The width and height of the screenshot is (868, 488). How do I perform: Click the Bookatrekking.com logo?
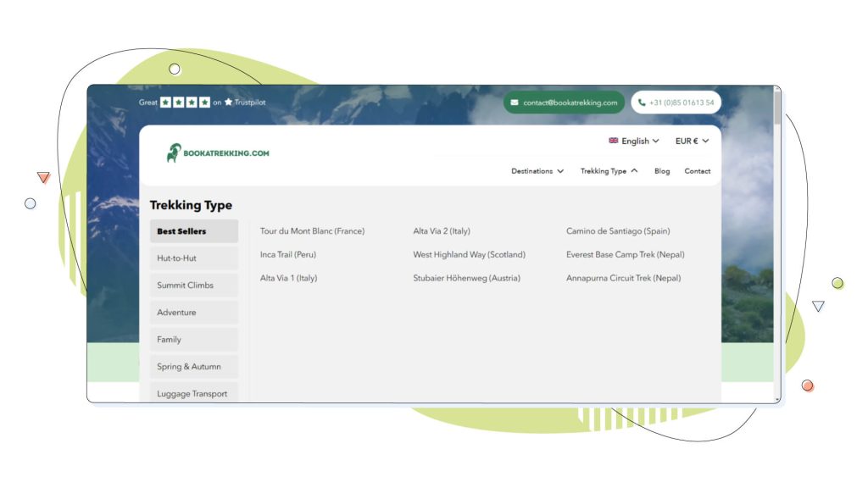click(218, 152)
